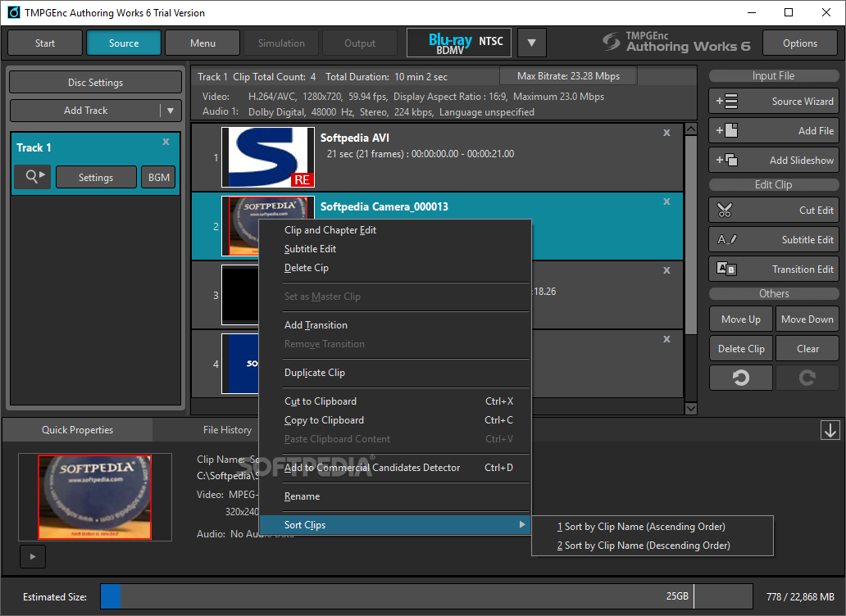The image size is (846, 616).
Task: Click the Quick Properties preview thumbnail
Action: coord(94,496)
